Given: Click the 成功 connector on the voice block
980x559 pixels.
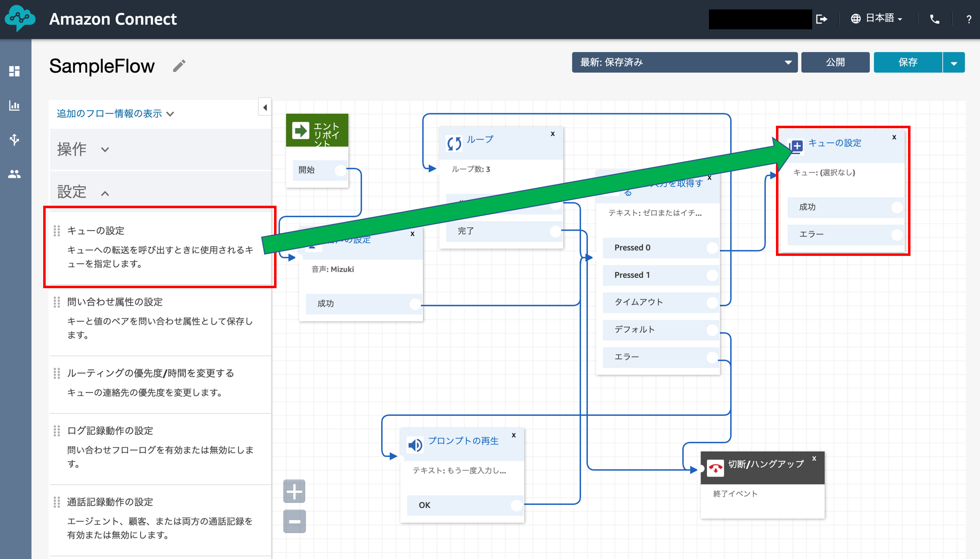Looking at the screenshot, I should tap(415, 304).
